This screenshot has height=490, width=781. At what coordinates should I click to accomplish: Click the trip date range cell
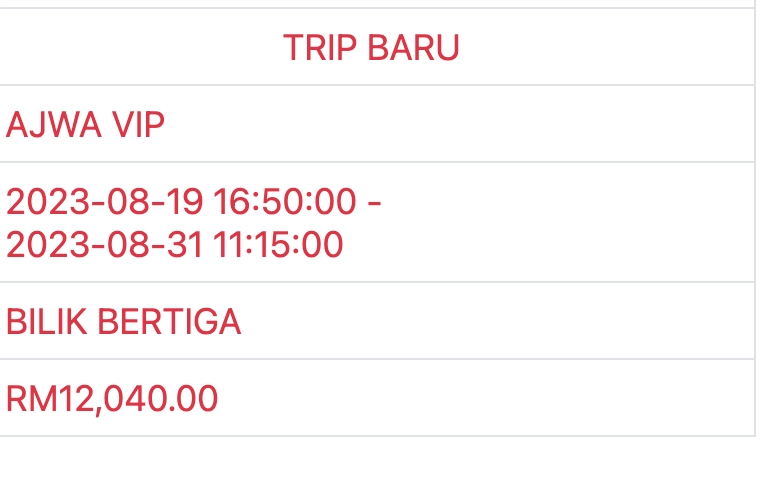(x=193, y=223)
